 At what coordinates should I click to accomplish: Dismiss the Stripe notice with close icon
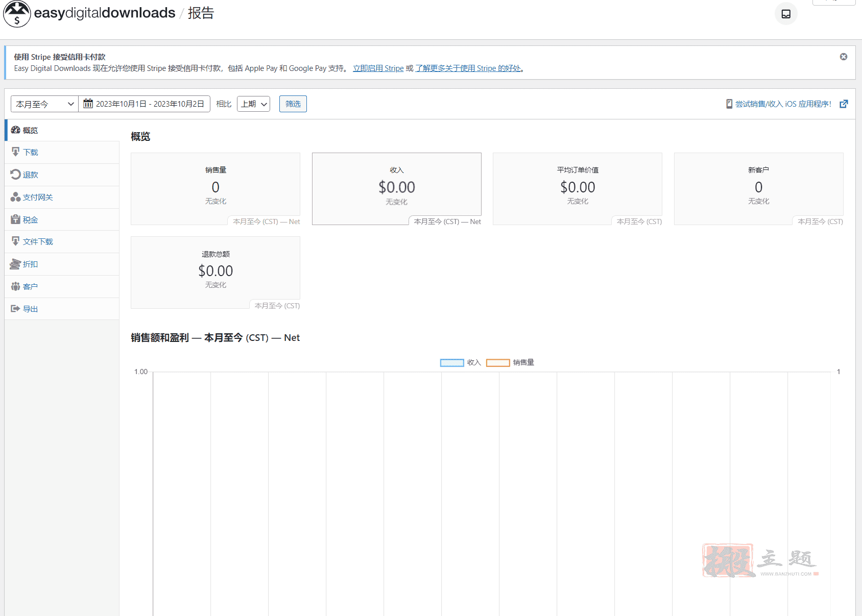[844, 57]
